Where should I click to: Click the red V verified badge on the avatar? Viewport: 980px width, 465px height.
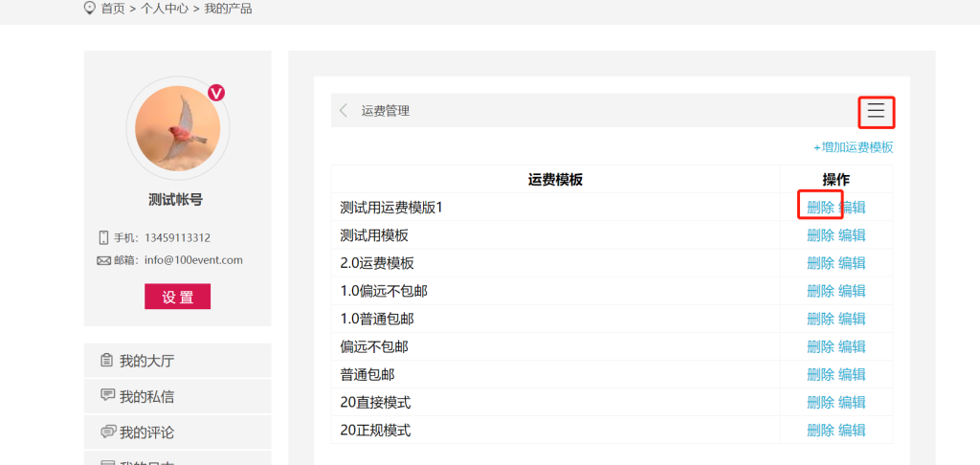tap(216, 93)
